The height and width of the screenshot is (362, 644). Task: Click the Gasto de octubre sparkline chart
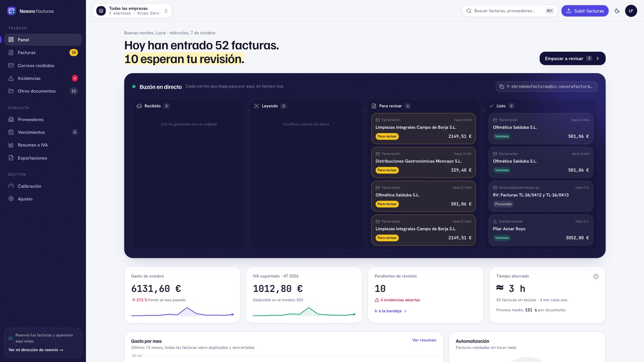182,312
